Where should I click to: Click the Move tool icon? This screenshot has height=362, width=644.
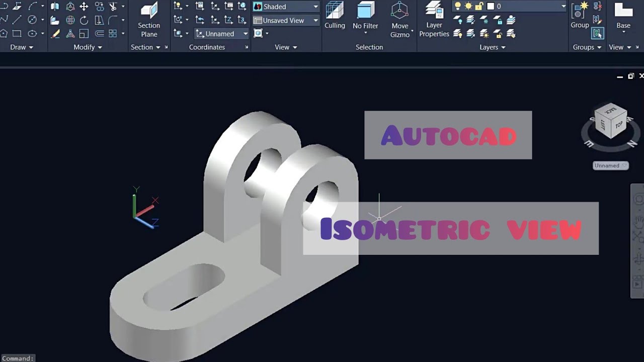click(x=84, y=7)
